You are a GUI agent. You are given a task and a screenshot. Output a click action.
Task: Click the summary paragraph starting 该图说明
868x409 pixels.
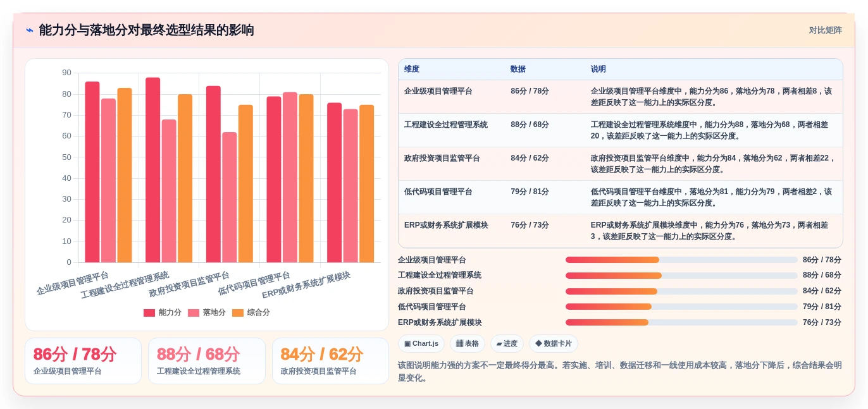pyautogui.click(x=620, y=372)
